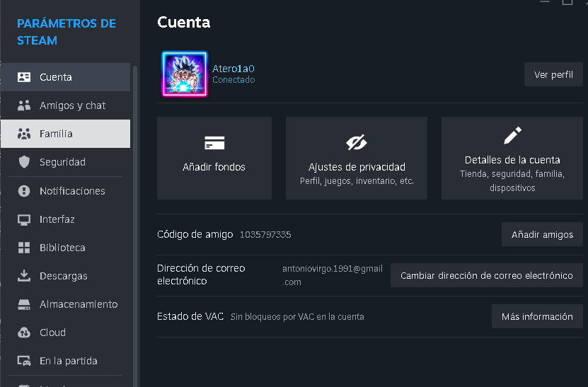Click the sidebar vertical scrollbar
The height and width of the screenshot is (387, 588).
[135, 225]
